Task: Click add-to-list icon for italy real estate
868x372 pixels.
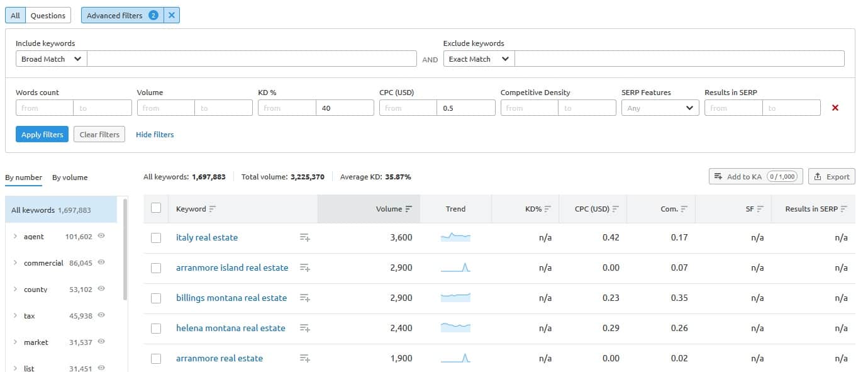Action: tap(305, 238)
